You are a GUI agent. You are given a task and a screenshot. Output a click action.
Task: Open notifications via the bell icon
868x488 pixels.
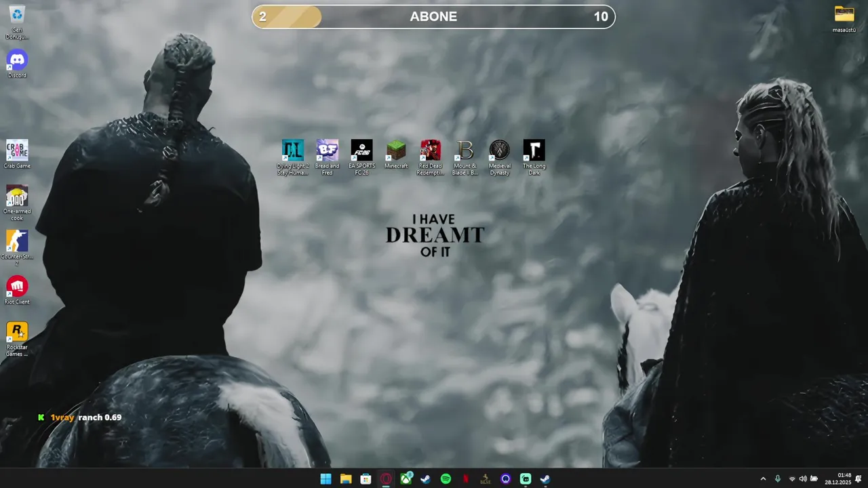(x=859, y=479)
